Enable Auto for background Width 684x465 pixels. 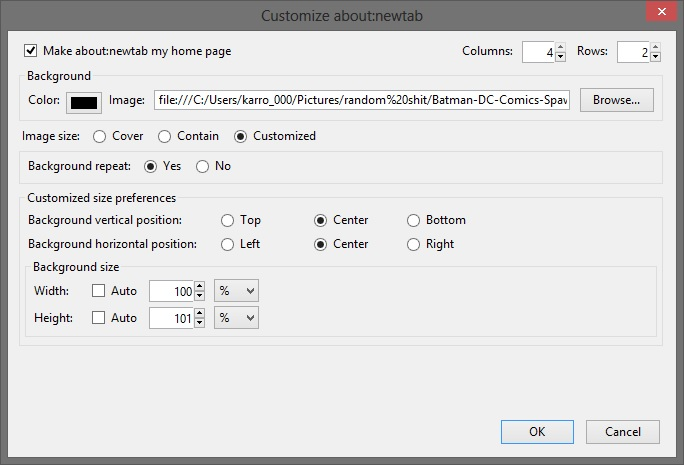click(x=99, y=291)
